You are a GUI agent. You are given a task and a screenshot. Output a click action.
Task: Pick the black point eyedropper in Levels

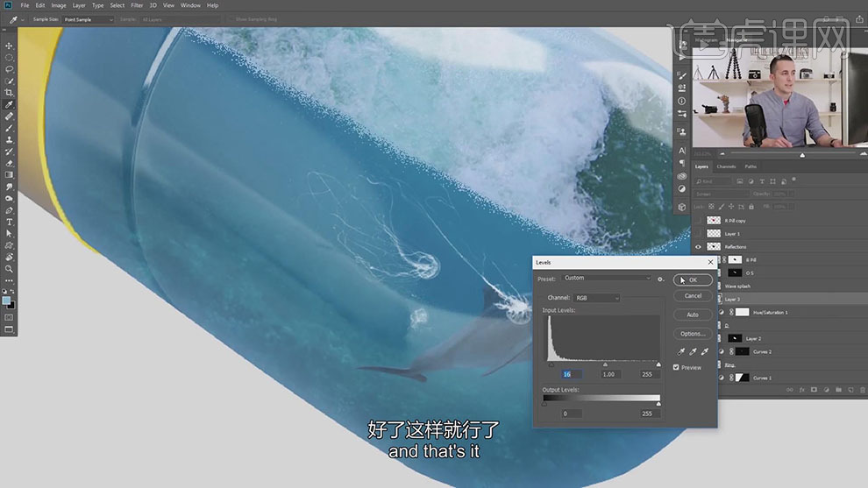pos(680,351)
